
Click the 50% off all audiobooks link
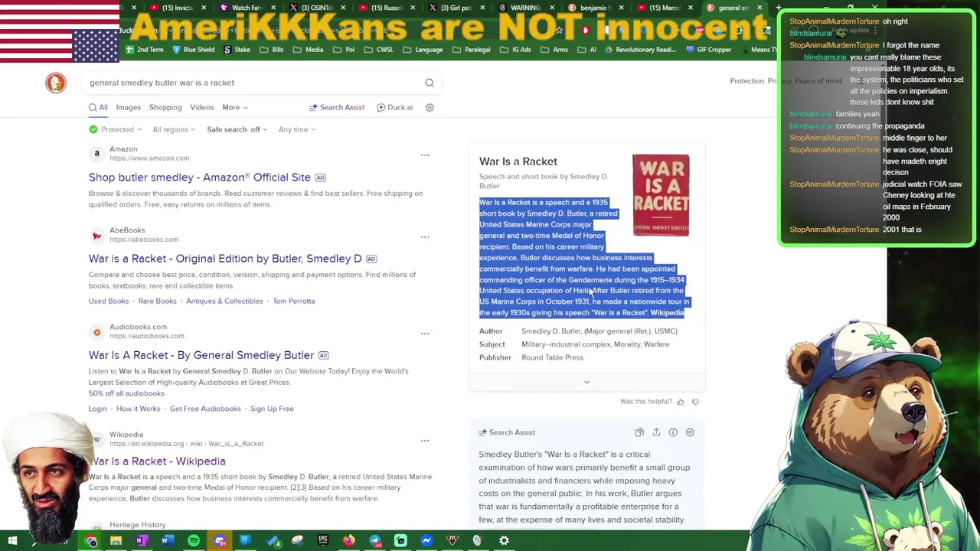[126, 393]
